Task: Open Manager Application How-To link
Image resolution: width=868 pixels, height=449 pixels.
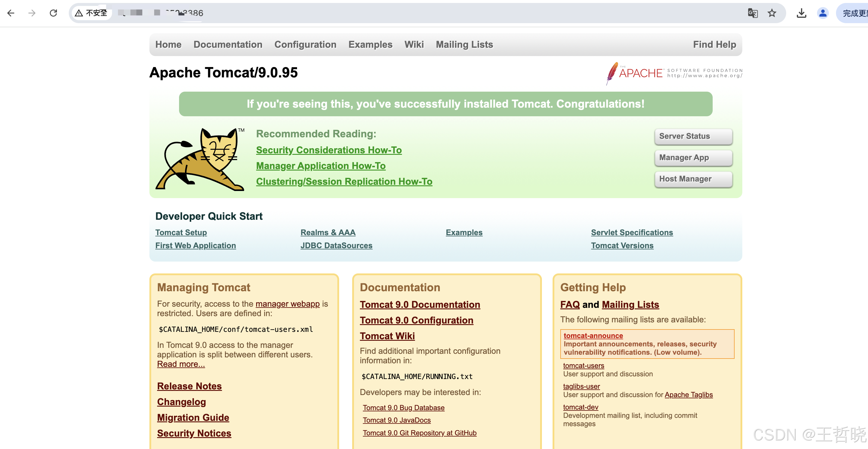Action: point(321,166)
